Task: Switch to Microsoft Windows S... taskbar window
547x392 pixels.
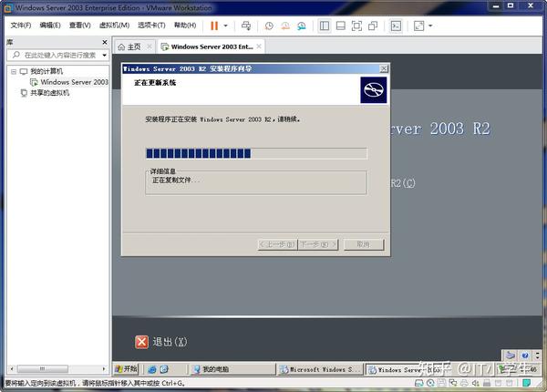Action: (x=320, y=369)
